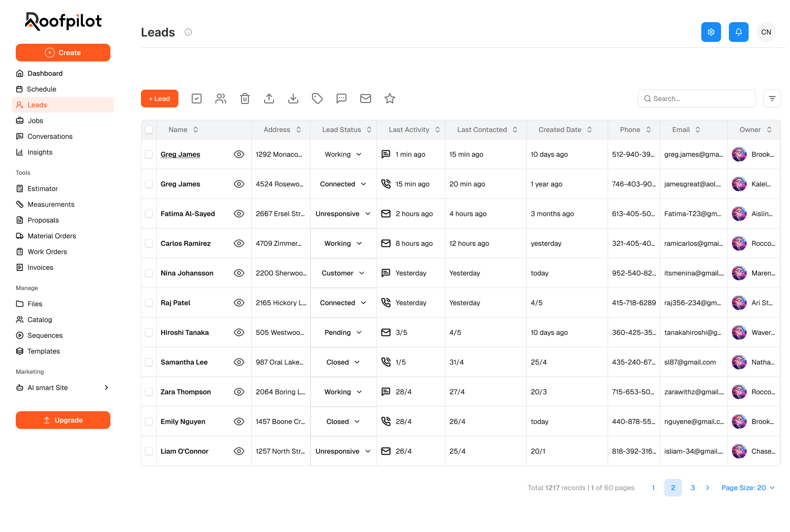
Task: Toggle eye icon for Raj Patel
Action: 239,302
